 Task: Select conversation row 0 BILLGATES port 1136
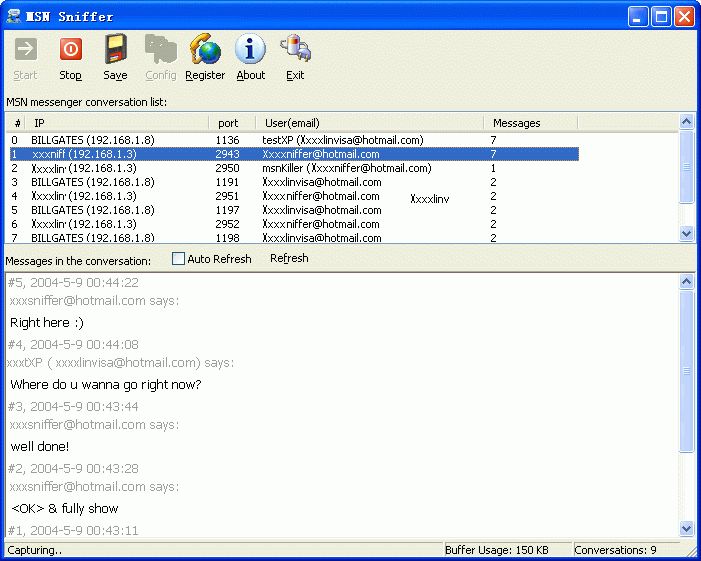click(x=294, y=140)
